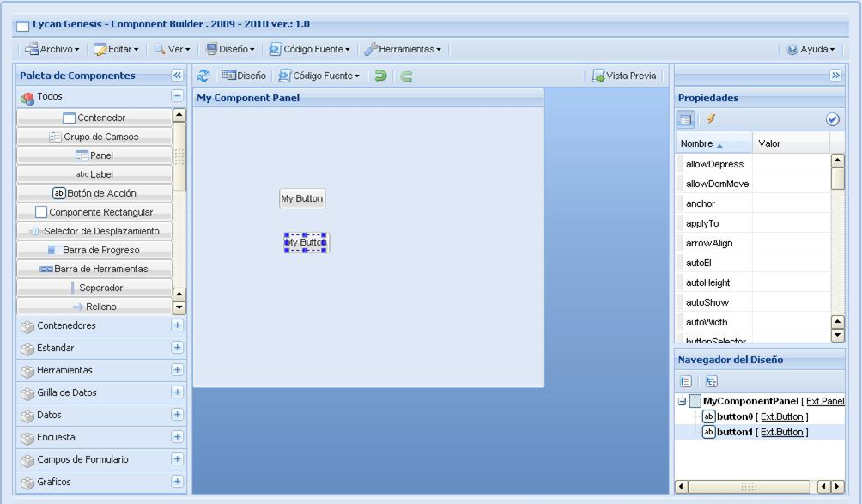This screenshot has height=504, width=862.
Task: Click the Design Navigator horizontal scrollbar
Action: [x=748, y=487]
